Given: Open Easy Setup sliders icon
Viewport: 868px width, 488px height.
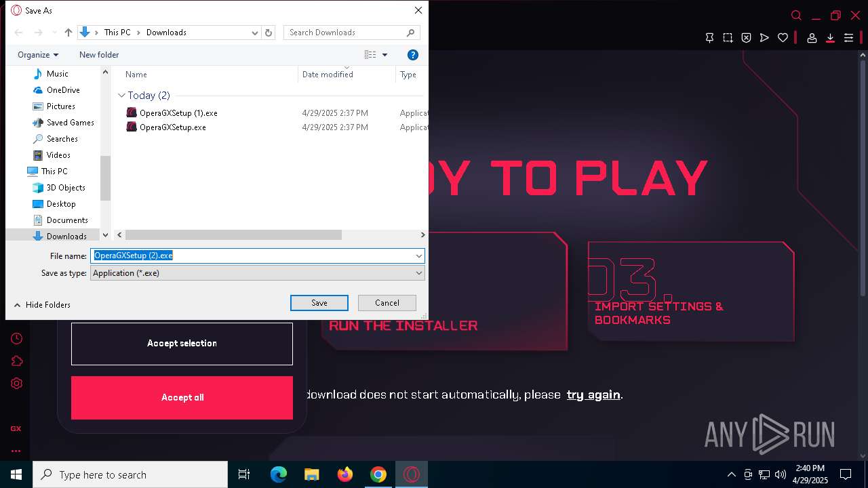Looking at the screenshot, I should coord(848,38).
